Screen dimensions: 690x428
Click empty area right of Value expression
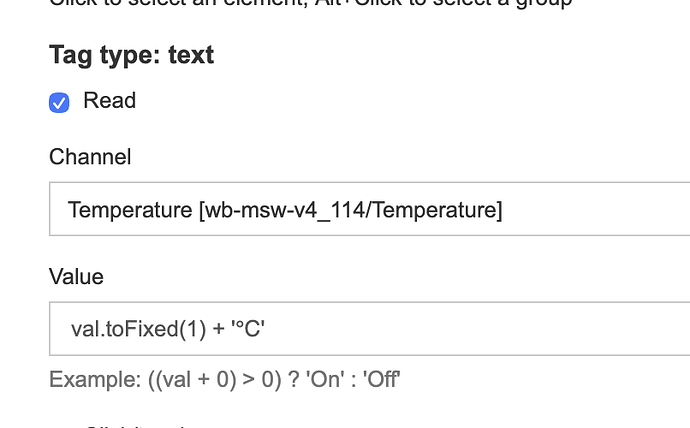click(x=475, y=329)
